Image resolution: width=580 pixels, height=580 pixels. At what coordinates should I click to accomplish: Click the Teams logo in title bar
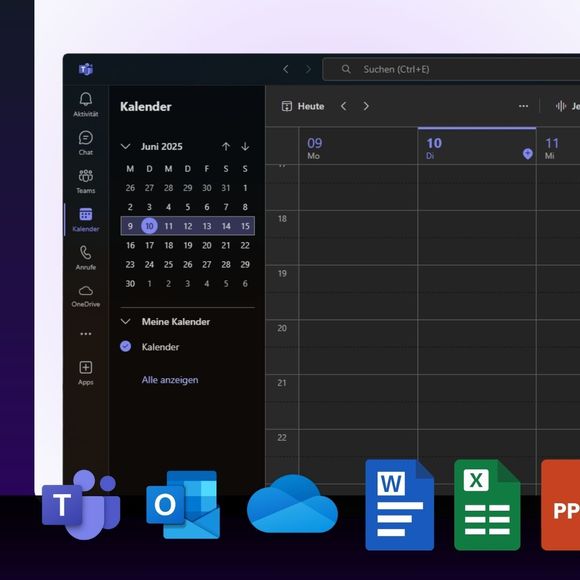(x=86, y=69)
